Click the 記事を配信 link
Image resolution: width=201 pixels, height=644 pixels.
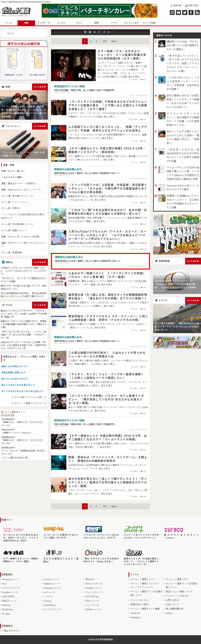point(192,6)
